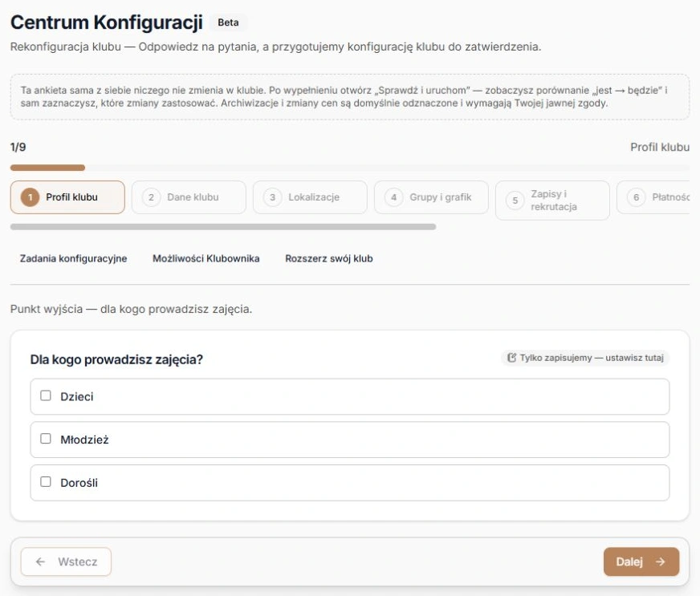Switch to the Możliwości Klubownika tab
The width and height of the screenshot is (700, 596).
tap(206, 259)
